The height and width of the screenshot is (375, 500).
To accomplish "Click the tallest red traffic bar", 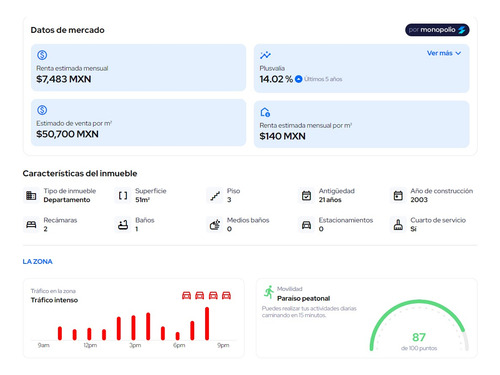I will coord(207,324).
